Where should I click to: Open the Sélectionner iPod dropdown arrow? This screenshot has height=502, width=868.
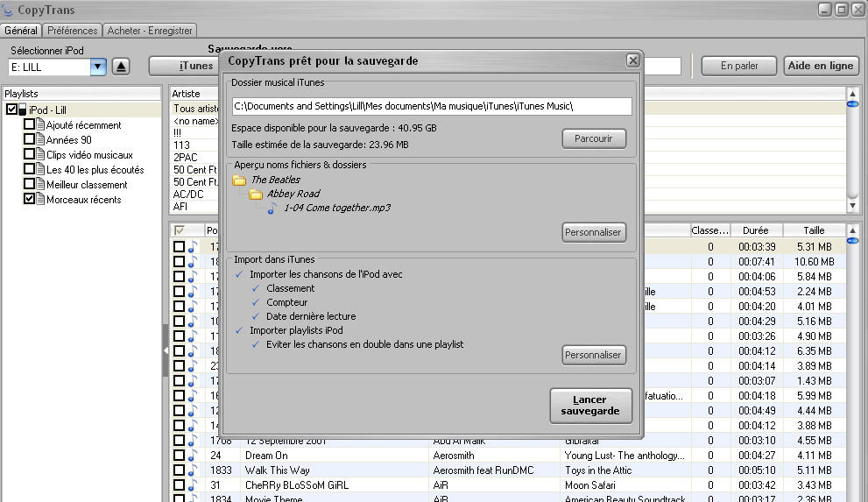[98, 67]
